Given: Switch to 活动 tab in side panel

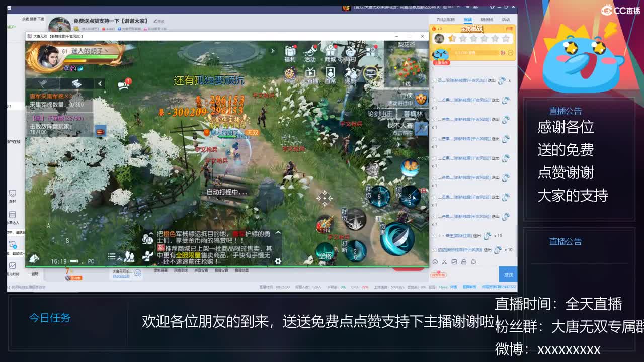Looking at the screenshot, I should pyautogui.click(x=506, y=20).
